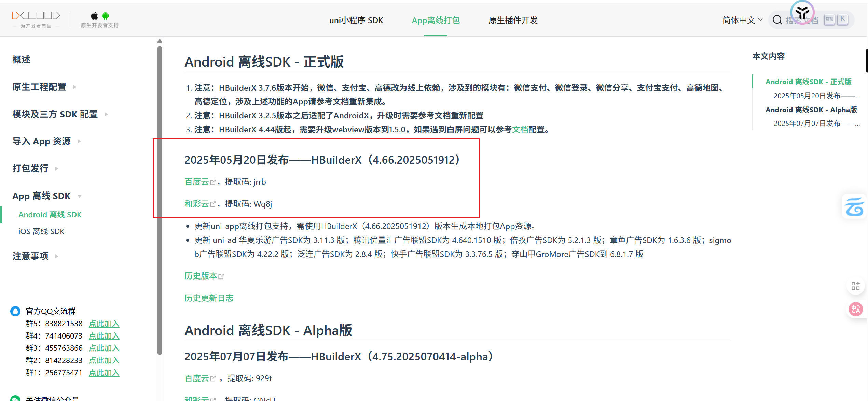Join QQ group 4 via 点此加入

(104, 336)
